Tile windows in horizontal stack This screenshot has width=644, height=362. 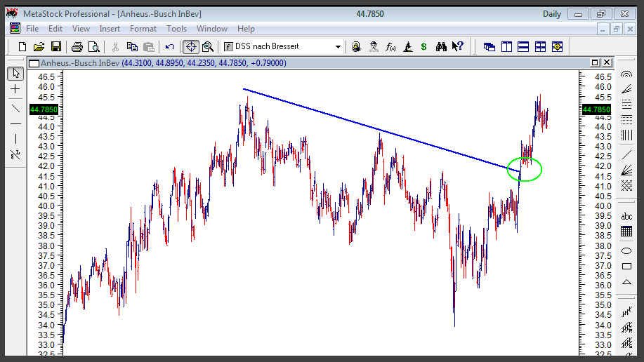pos(523,47)
